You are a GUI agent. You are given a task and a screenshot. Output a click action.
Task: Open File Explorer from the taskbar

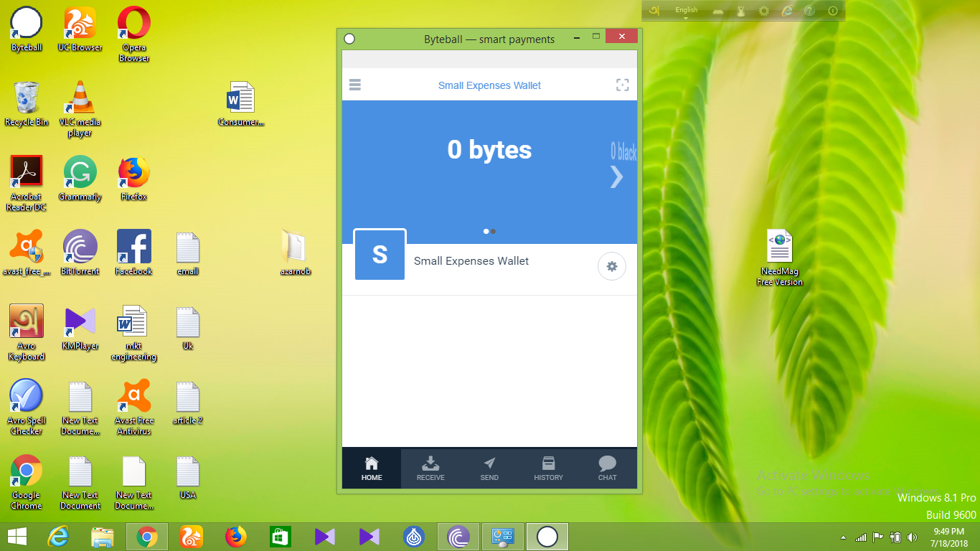103,536
